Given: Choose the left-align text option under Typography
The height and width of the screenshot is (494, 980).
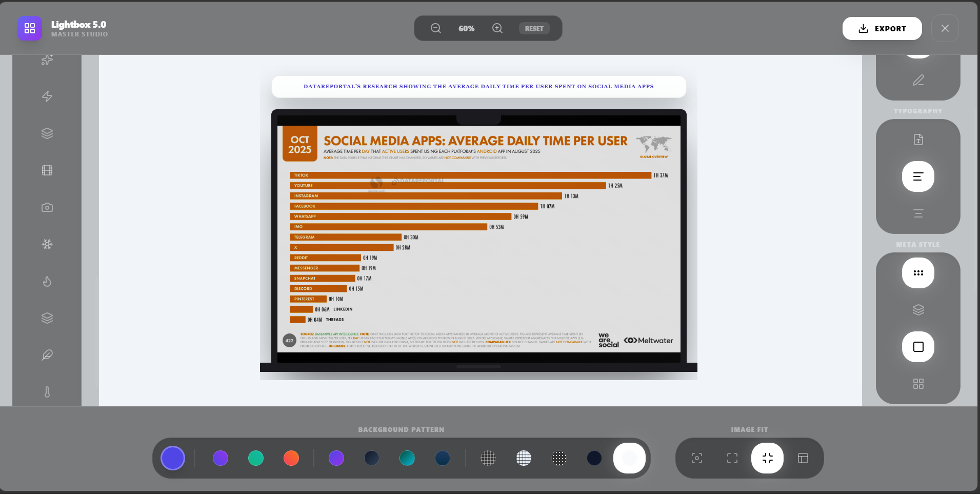Looking at the screenshot, I should (x=918, y=176).
